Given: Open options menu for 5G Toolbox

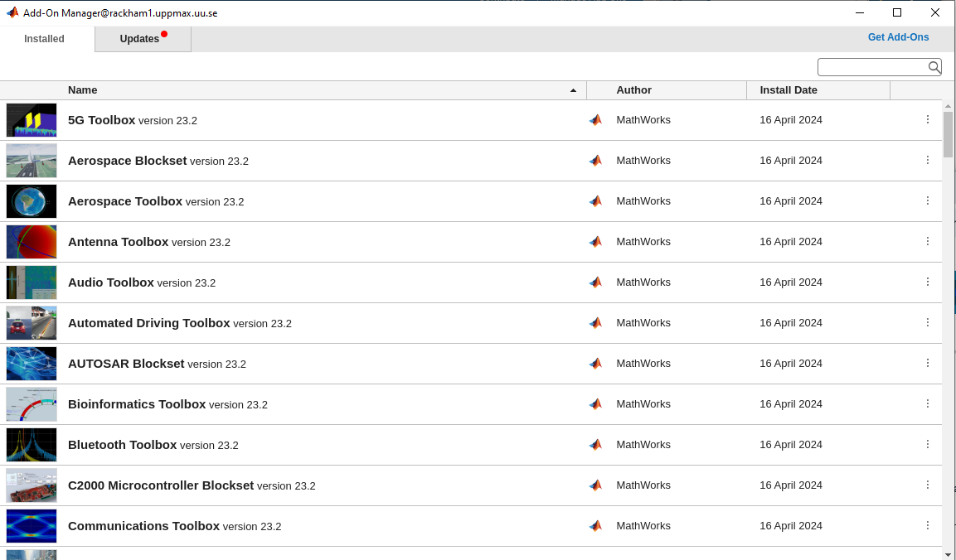Looking at the screenshot, I should 928,119.
